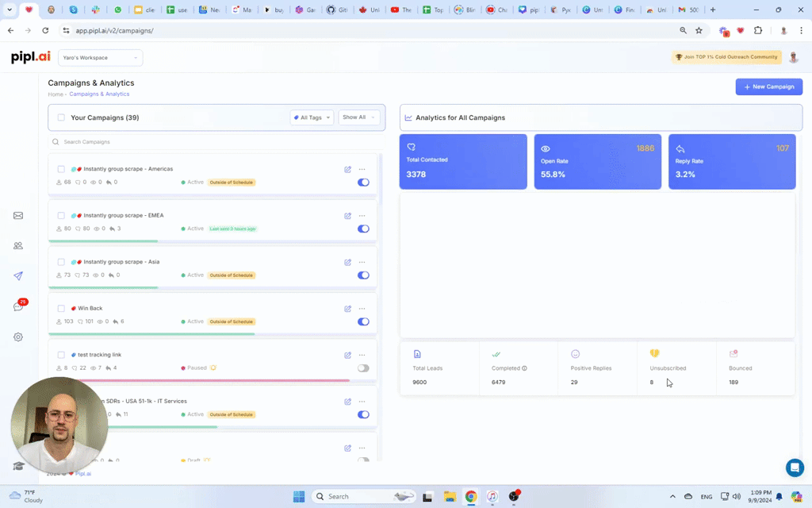This screenshot has height=508, width=812.
Task: Open the All Tags dropdown
Action: [311, 117]
